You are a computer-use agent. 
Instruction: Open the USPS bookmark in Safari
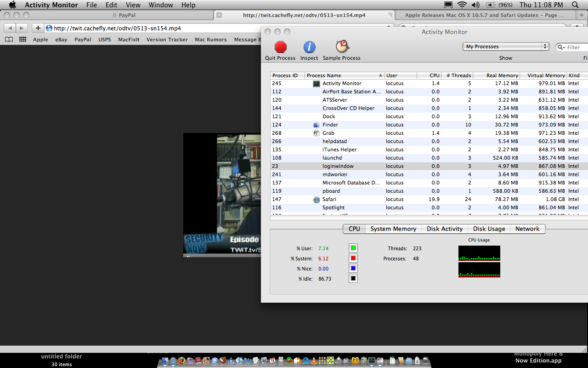(x=105, y=40)
